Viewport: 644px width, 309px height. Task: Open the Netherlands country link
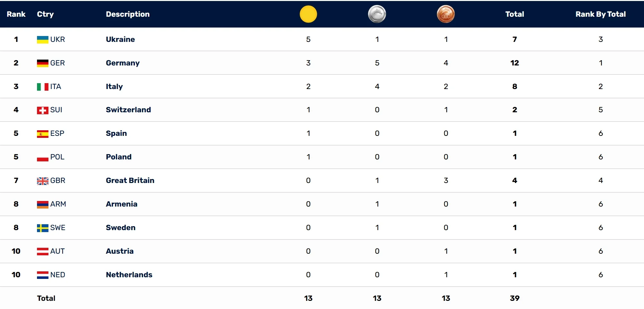pos(129,275)
